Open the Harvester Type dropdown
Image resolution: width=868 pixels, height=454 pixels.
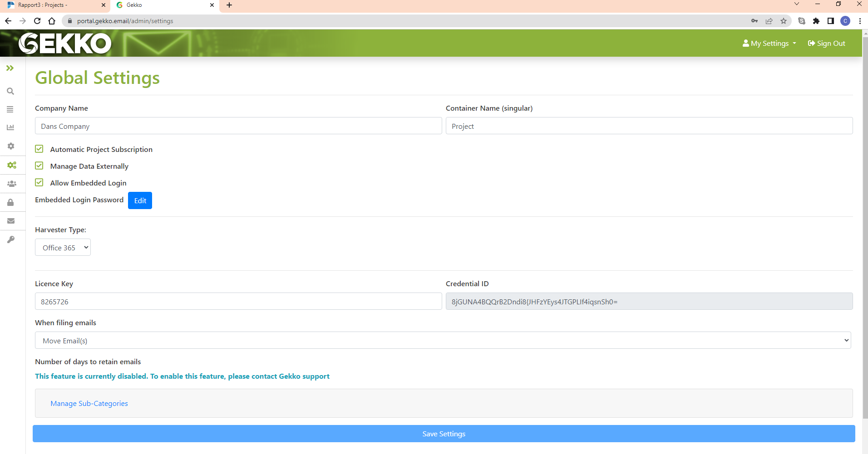[x=63, y=247]
